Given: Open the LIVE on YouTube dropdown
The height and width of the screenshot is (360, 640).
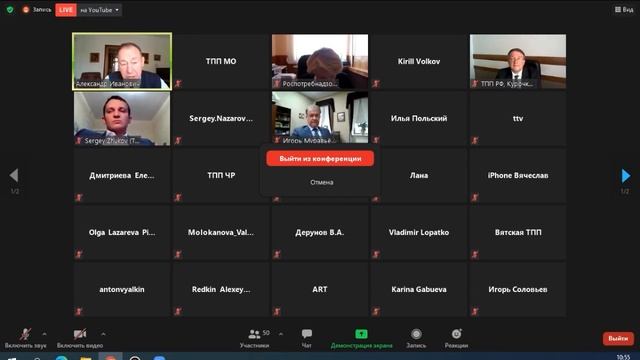Looking at the screenshot, I should (x=100, y=10).
